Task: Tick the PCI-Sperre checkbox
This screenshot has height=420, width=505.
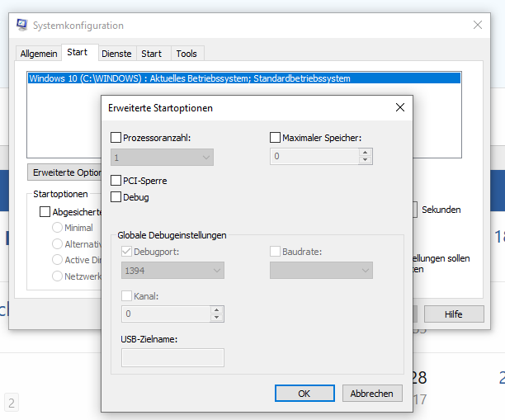Action: [x=116, y=181]
